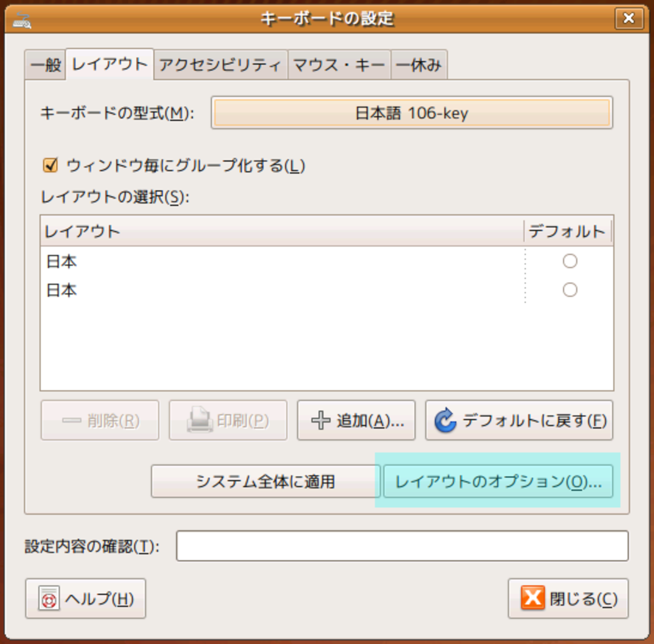Open the マウス・キー tab
The width and height of the screenshot is (654, 644).
339,65
